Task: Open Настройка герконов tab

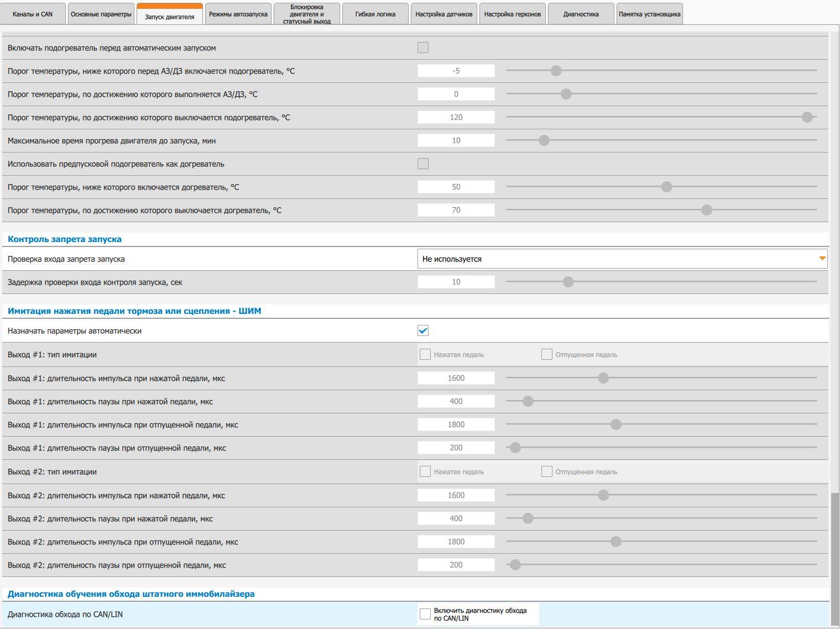Action: coord(513,14)
